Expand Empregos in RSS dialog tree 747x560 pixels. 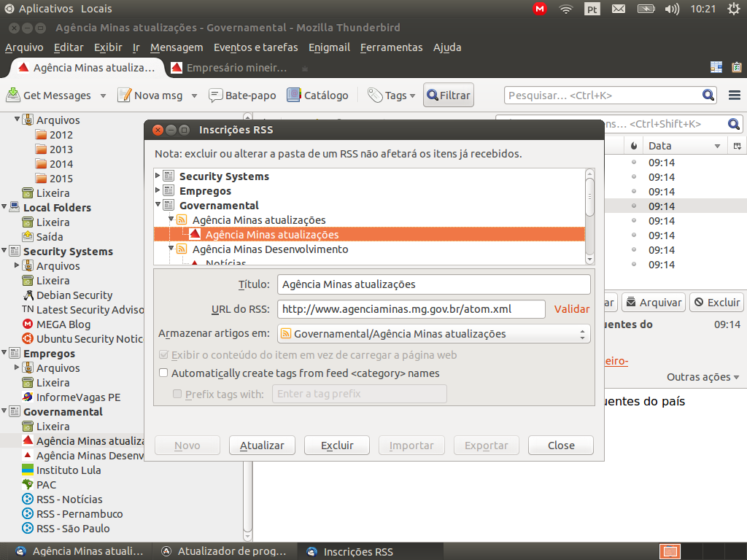pos(158,190)
